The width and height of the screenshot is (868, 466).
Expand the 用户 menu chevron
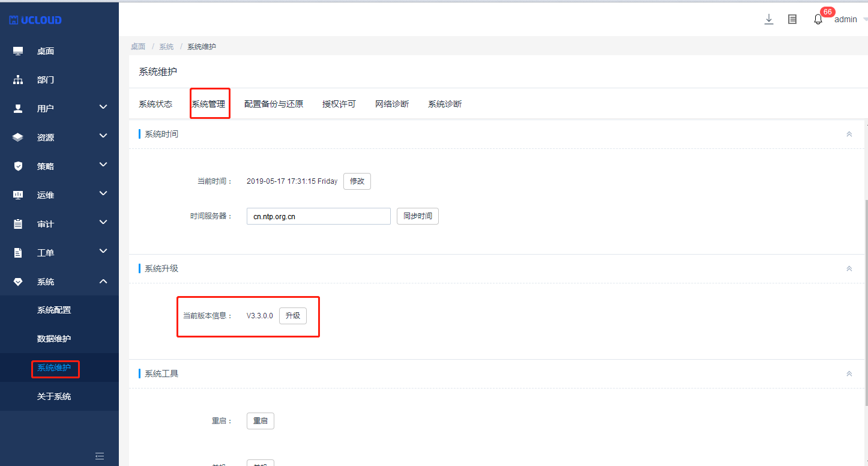103,107
